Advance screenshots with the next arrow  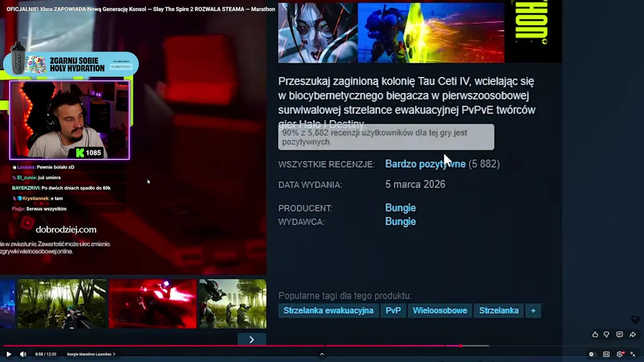click(252, 339)
